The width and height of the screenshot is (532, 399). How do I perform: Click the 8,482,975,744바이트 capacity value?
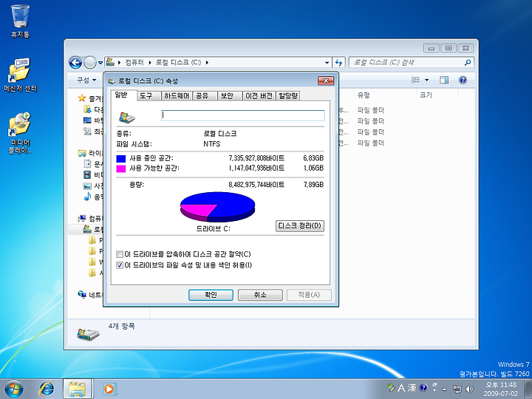click(x=256, y=185)
